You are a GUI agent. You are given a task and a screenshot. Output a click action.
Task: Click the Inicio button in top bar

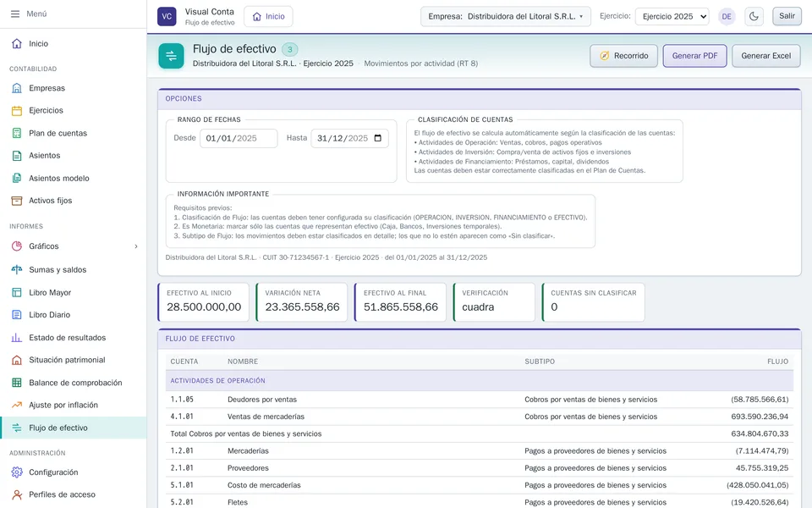tap(268, 17)
